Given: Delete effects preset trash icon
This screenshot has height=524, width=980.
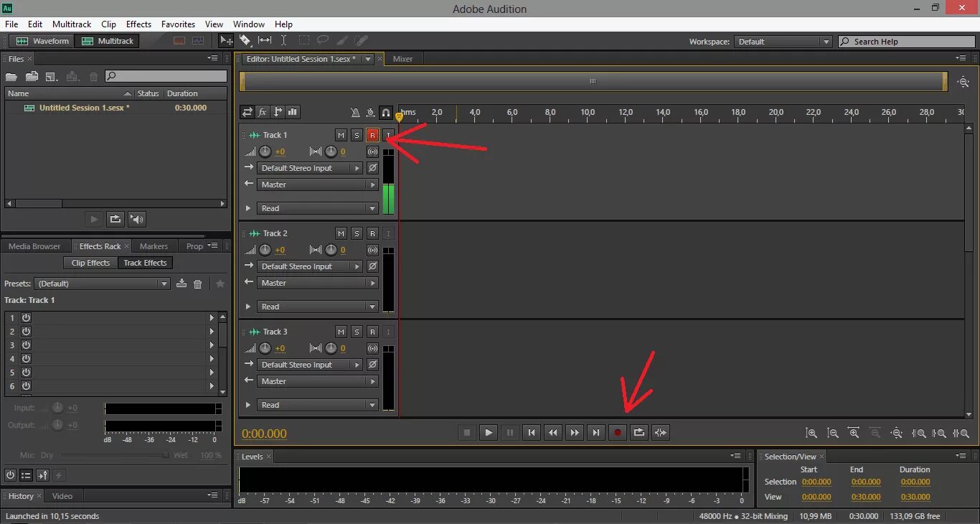Looking at the screenshot, I should tap(198, 284).
